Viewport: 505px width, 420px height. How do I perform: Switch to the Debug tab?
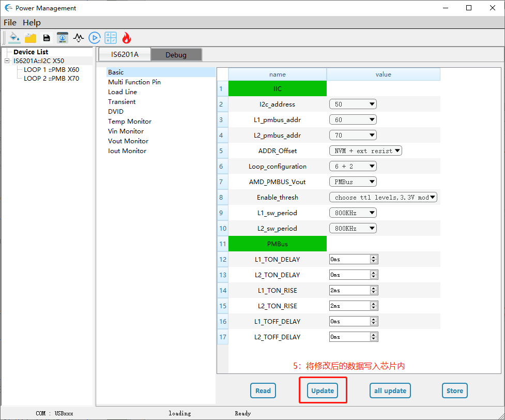coord(176,55)
